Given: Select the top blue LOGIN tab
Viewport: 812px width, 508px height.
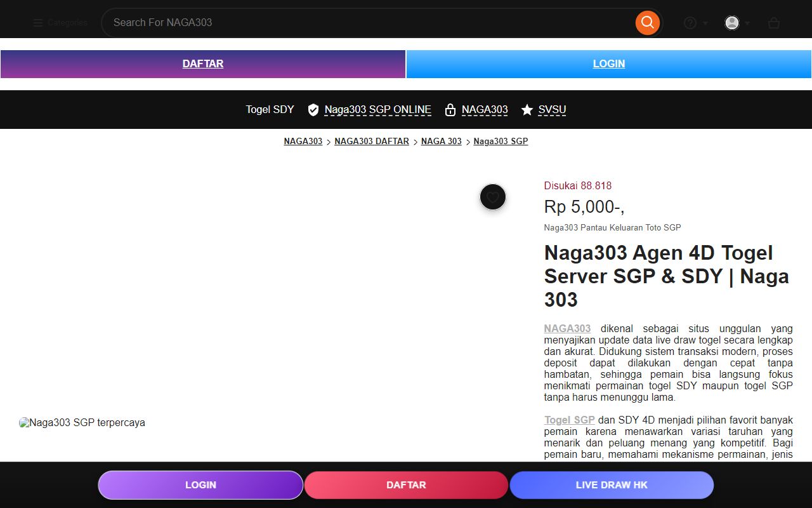Looking at the screenshot, I should click(x=609, y=64).
